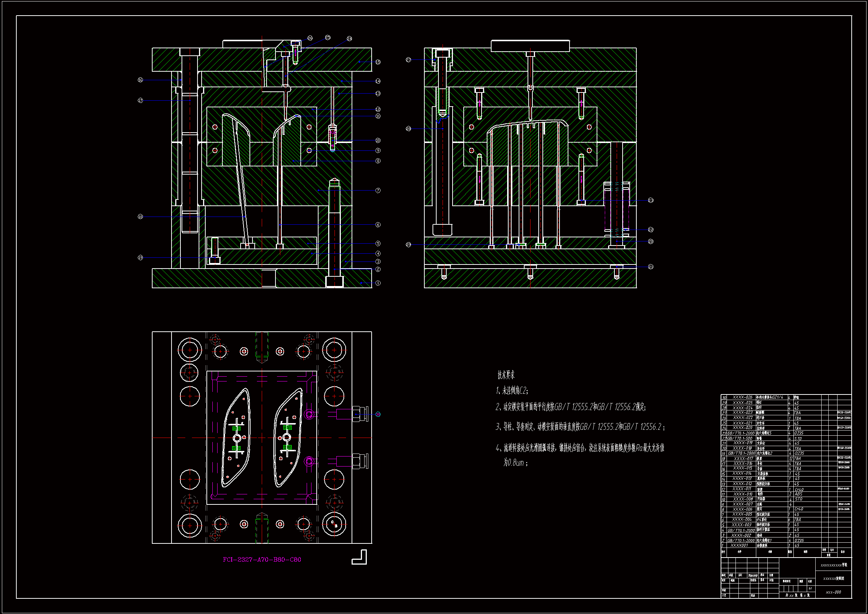Select balloon 26 above the sprue bushing
Image resolution: width=868 pixels, height=614 pixels.
pos(310,38)
